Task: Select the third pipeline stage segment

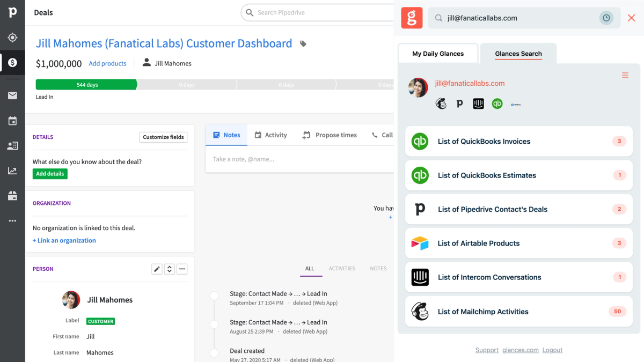Action: (287, 85)
